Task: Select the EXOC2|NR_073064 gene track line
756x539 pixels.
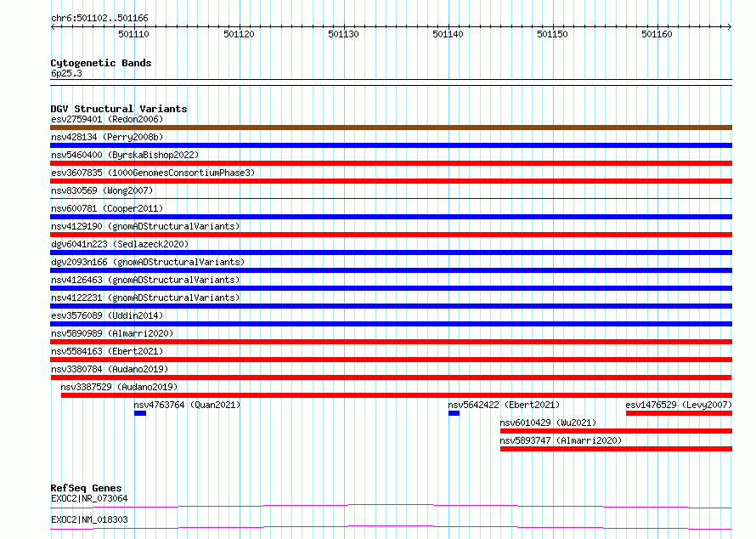Action: [391, 506]
